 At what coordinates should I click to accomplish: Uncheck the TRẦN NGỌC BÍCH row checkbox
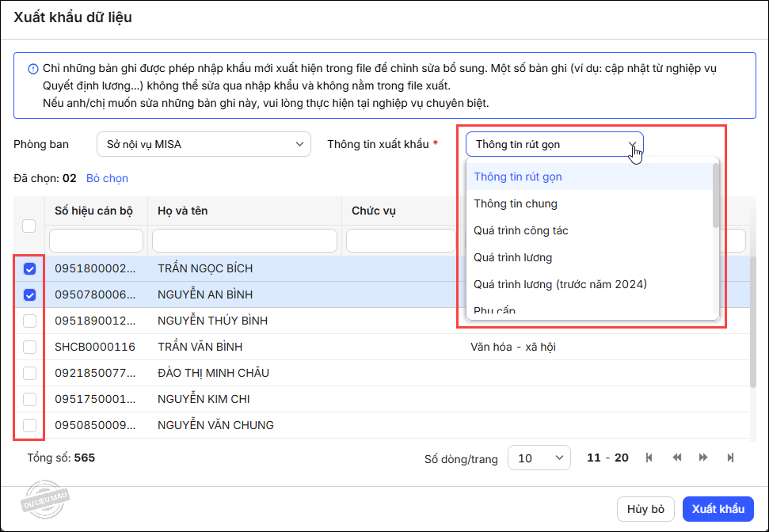29,269
